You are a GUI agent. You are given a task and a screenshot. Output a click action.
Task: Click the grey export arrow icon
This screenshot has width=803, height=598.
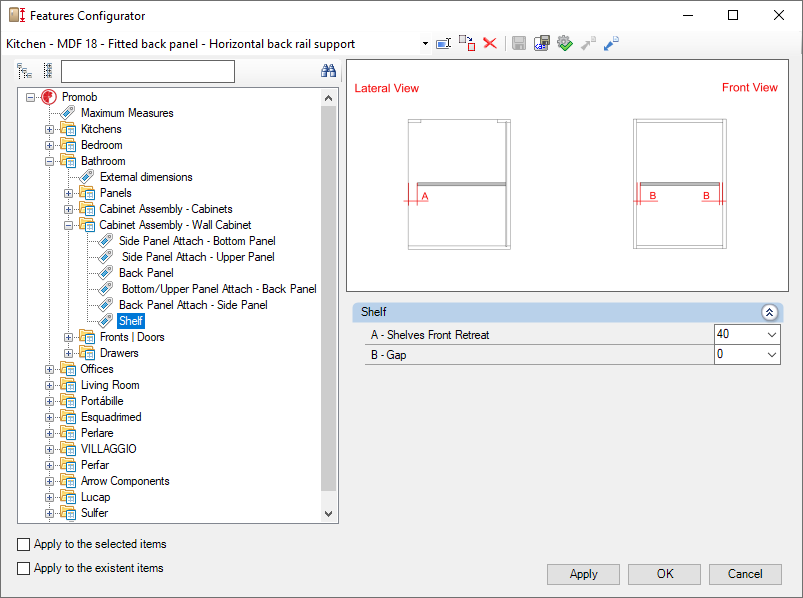click(588, 44)
